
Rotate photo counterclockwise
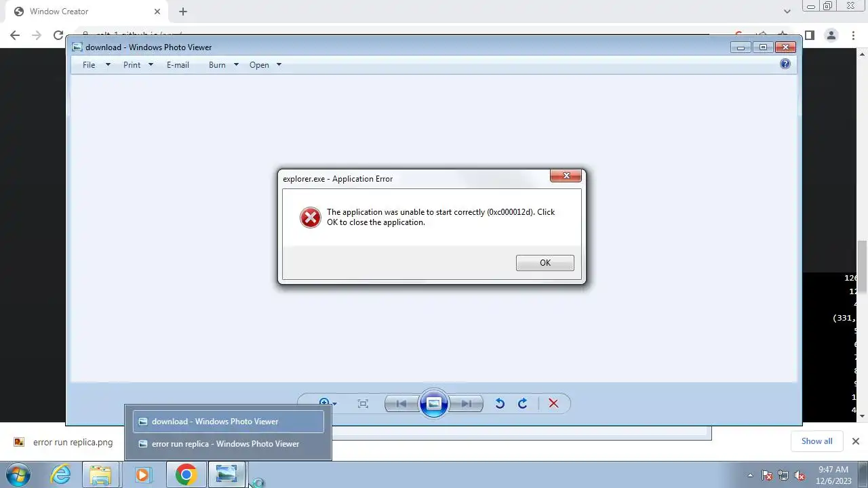click(x=500, y=403)
